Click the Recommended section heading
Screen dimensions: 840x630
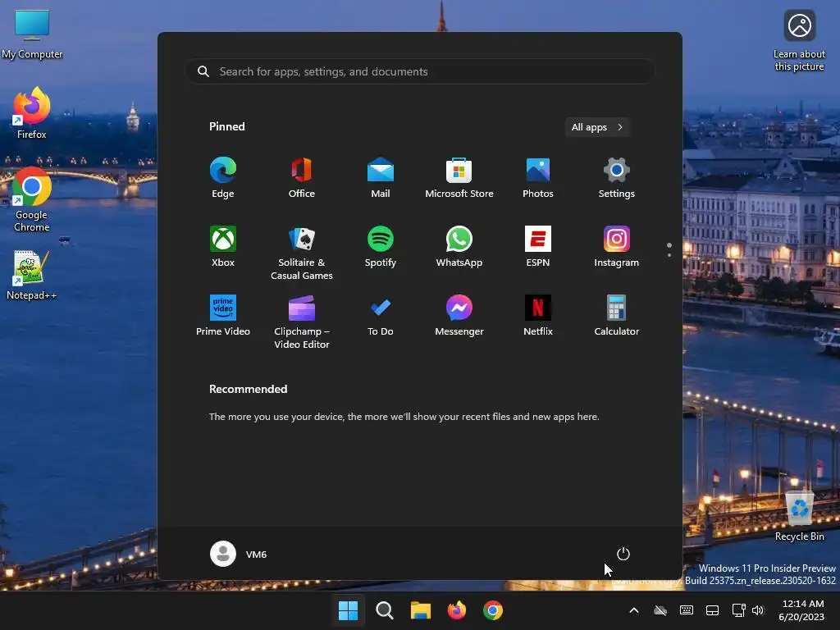pyautogui.click(x=248, y=389)
